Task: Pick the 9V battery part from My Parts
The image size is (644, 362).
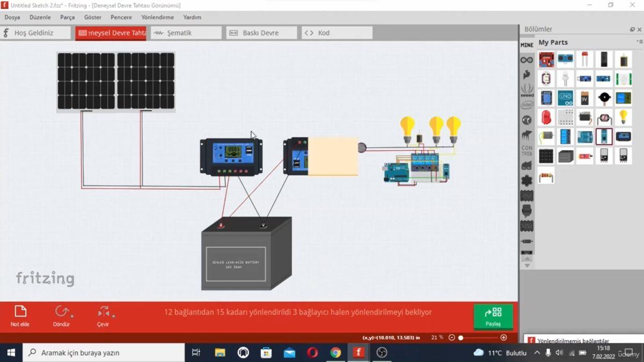Action: click(584, 98)
